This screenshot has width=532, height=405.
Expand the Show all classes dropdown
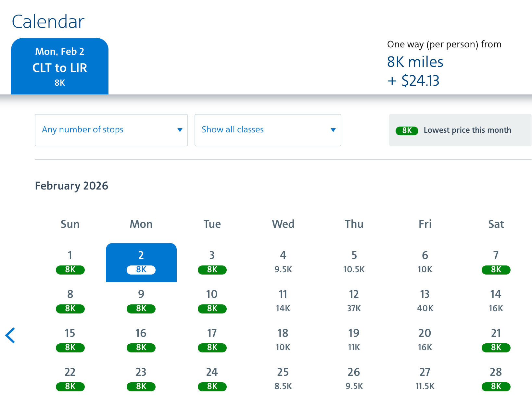pyautogui.click(x=268, y=130)
